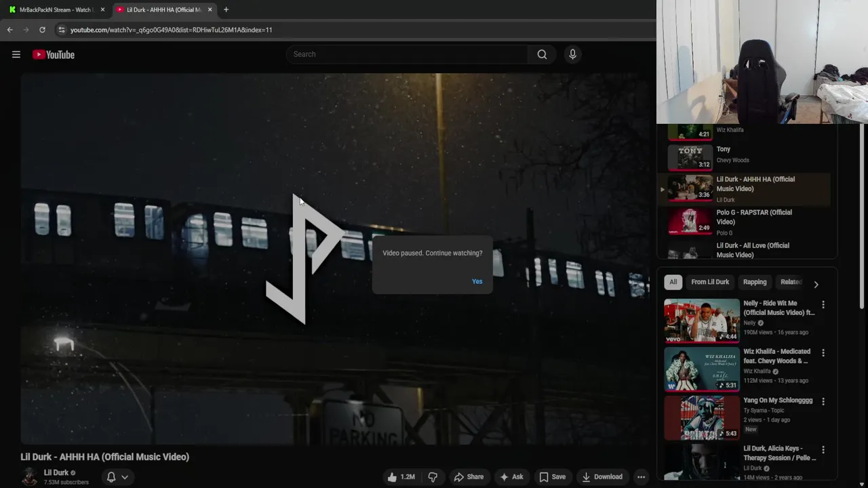Click the Video paused Continue watching message
Image resolution: width=868 pixels, height=488 pixels.
click(433, 253)
